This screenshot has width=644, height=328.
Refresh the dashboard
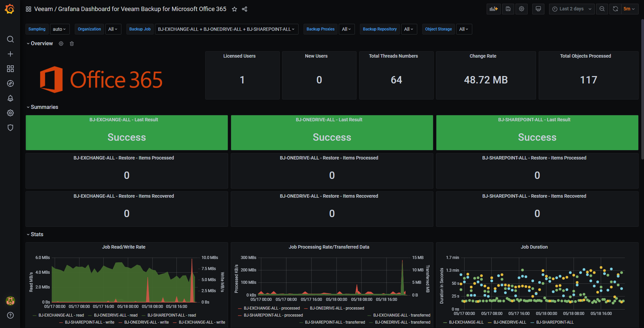tap(615, 9)
